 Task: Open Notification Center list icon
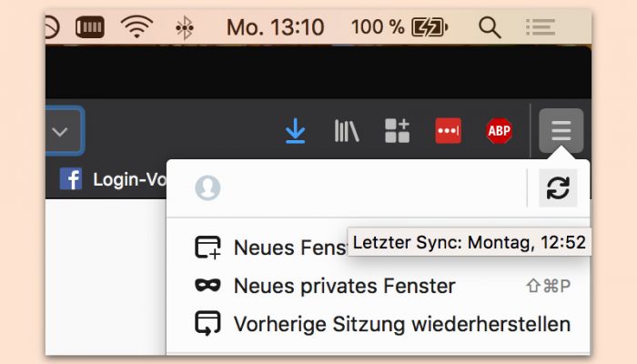tap(541, 27)
